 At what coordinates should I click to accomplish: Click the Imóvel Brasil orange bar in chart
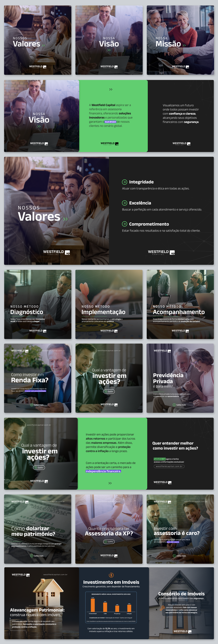click(x=93, y=605)
